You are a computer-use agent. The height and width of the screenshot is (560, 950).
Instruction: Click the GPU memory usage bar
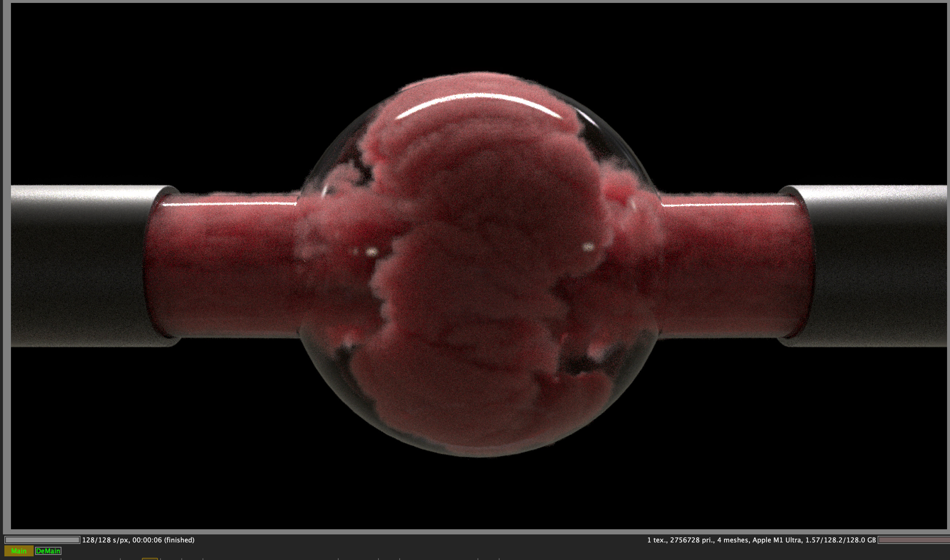[913, 540]
